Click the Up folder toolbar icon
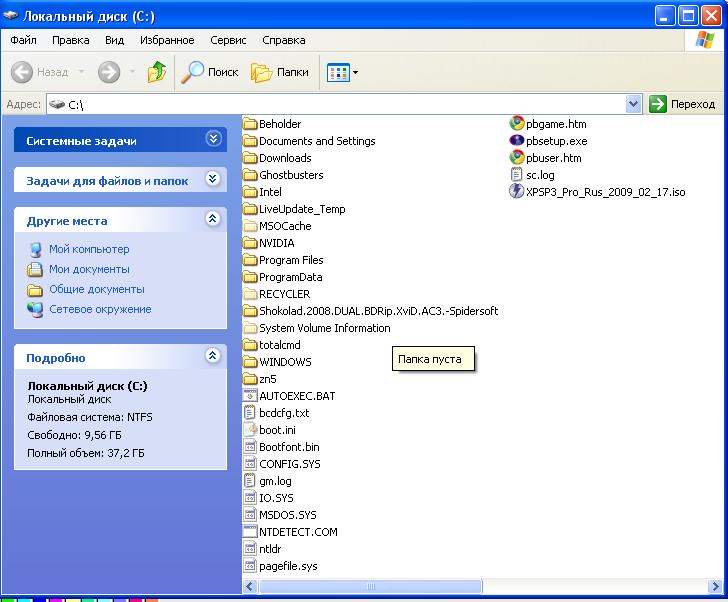 157,72
